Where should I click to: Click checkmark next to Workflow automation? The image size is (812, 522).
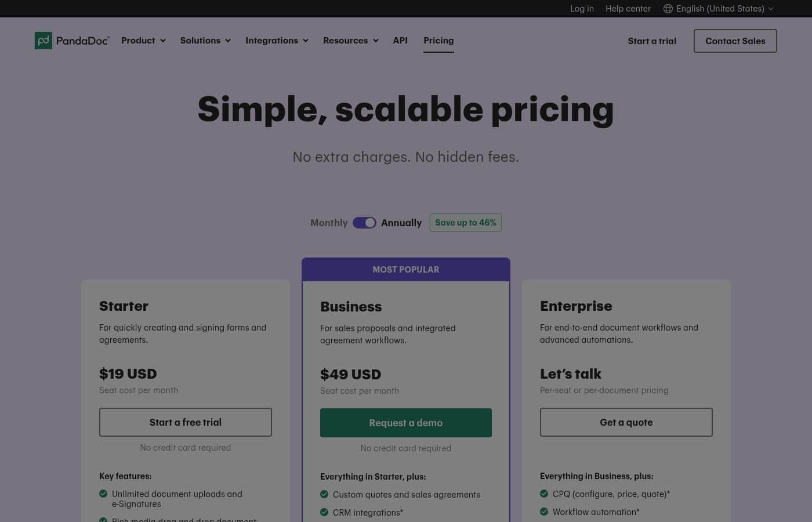[x=544, y=512]
